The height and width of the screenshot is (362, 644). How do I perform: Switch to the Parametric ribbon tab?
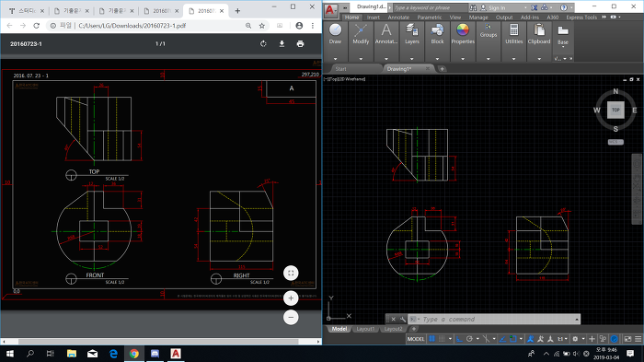click(x=430, y=18)
